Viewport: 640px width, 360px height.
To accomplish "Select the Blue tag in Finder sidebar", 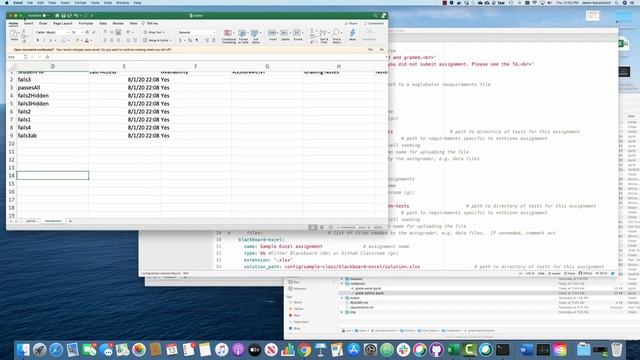I will coord(297,328).
